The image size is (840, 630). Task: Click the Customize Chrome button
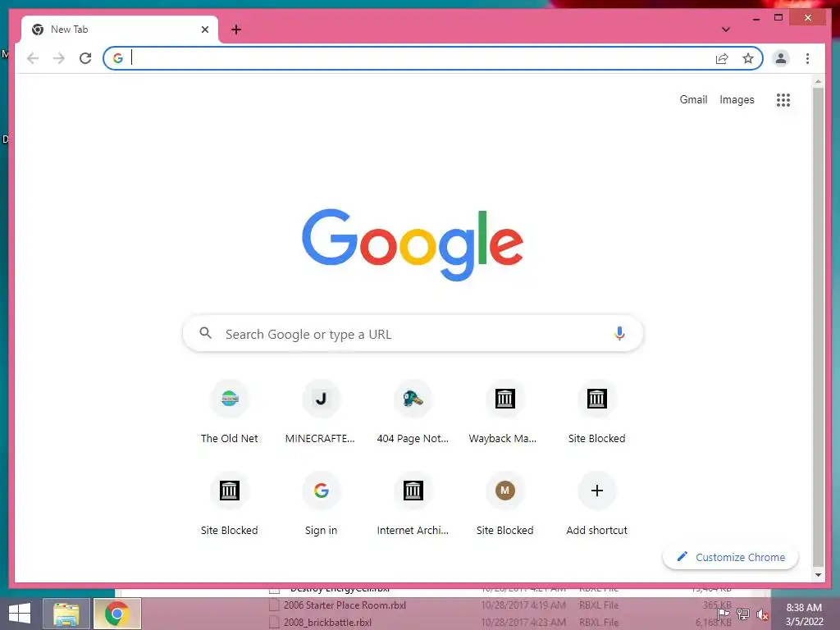click(x=730, y=557)
